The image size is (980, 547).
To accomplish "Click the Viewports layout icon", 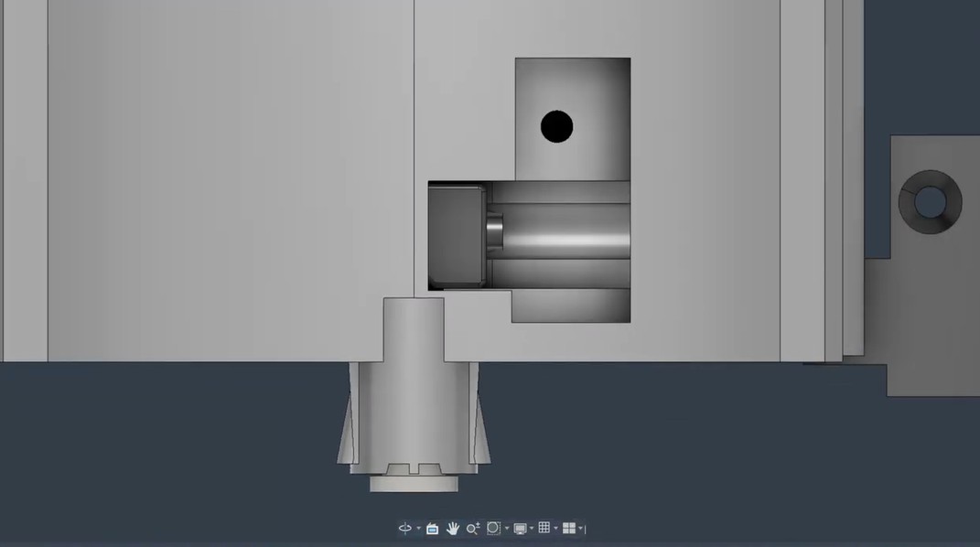I will tap(569, 529).
